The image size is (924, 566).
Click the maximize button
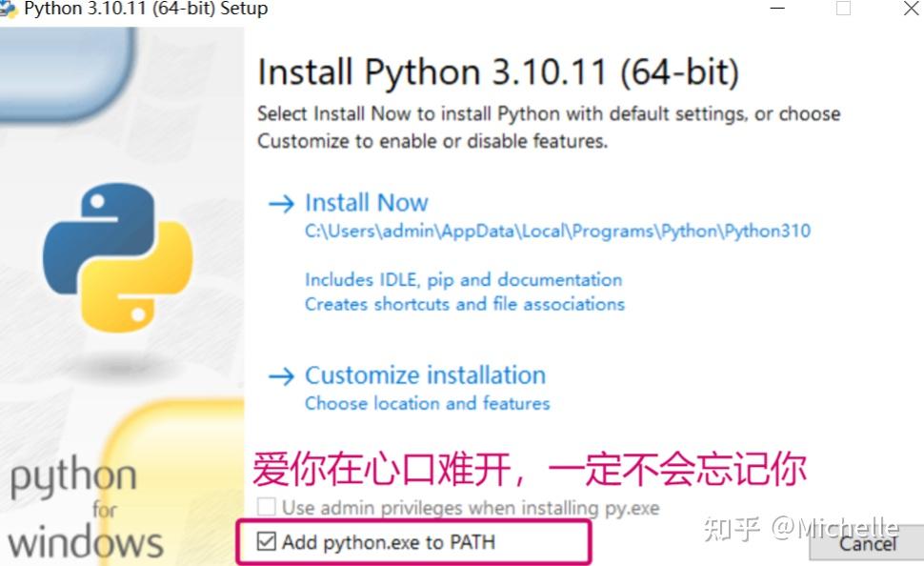[842, 10]
